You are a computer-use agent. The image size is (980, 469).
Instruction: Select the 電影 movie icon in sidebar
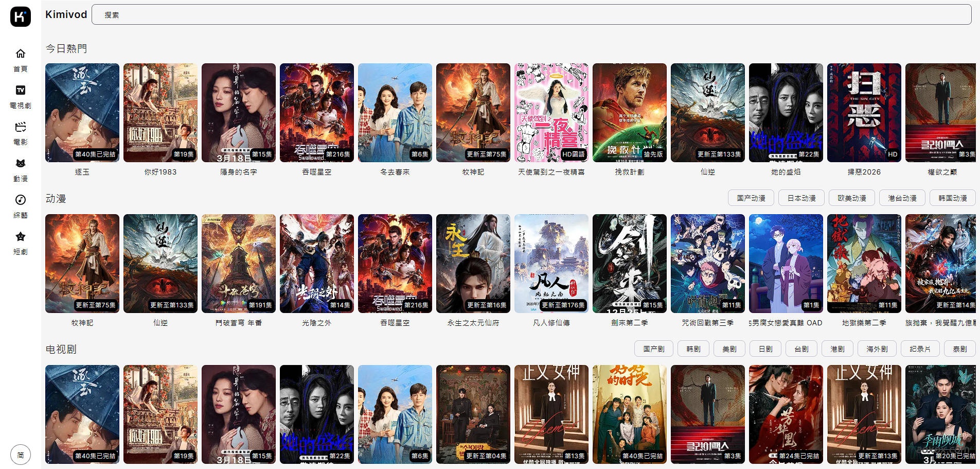pyautogui.click(x=21, y=127)
